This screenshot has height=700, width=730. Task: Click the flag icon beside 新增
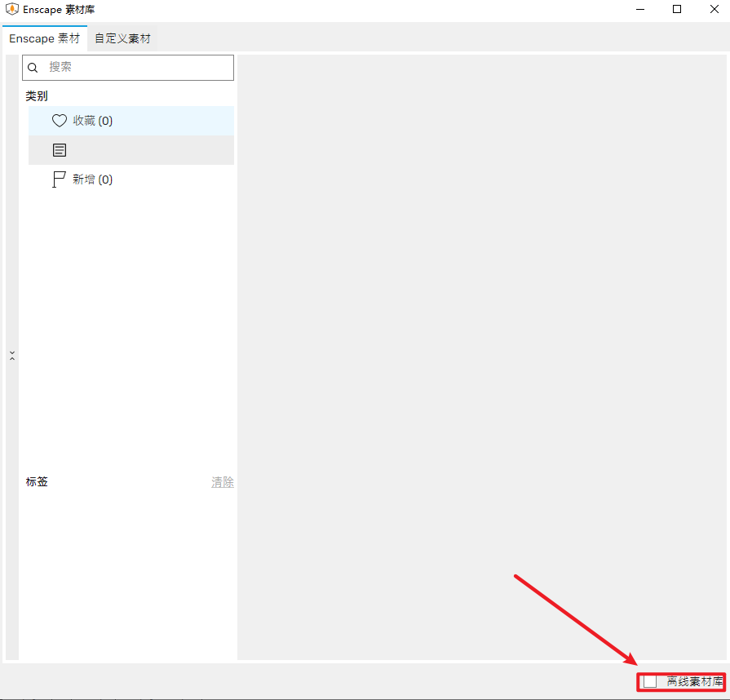click(59, 179)
